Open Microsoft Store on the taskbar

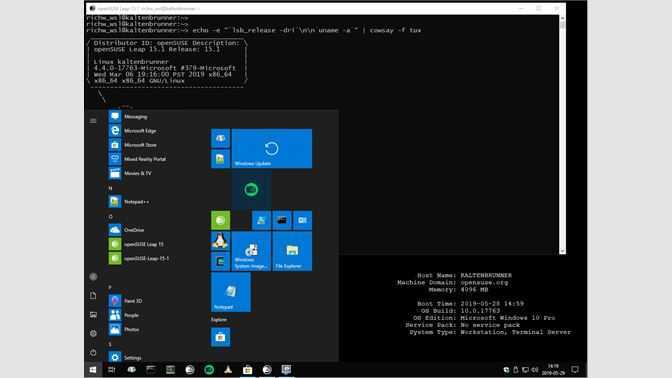click(247, 369)
